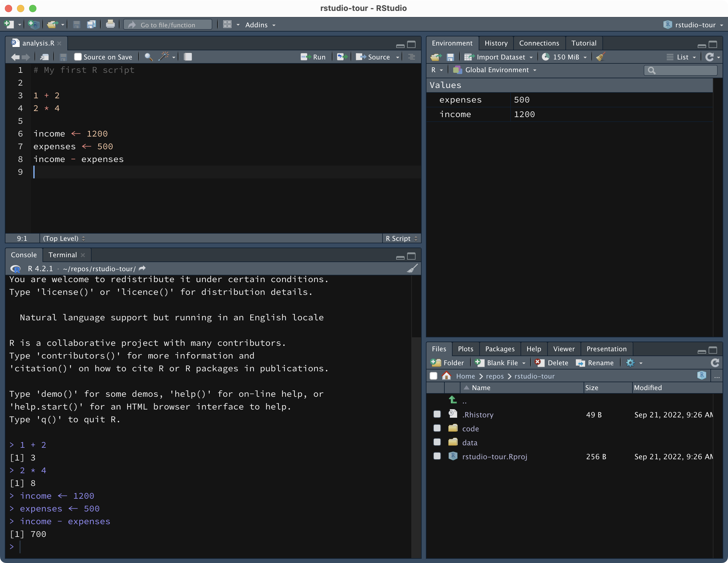Click the Home icon in Files breadcrumb
The height and width of the screenshot is (563, 728).
click(x=446, y=376)
